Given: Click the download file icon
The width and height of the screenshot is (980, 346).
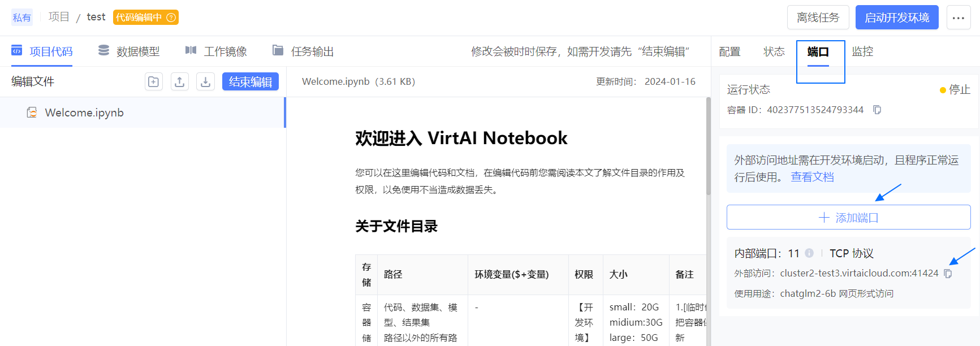Looking at the screenshot, I should pyautogui.click(x=205, y=81).
